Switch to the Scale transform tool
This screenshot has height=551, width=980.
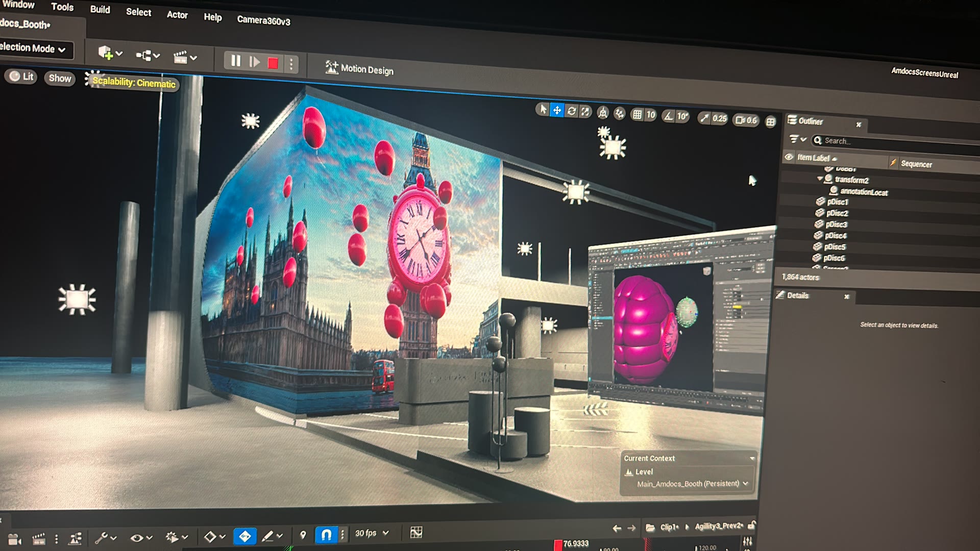click(x=585, y=111)
